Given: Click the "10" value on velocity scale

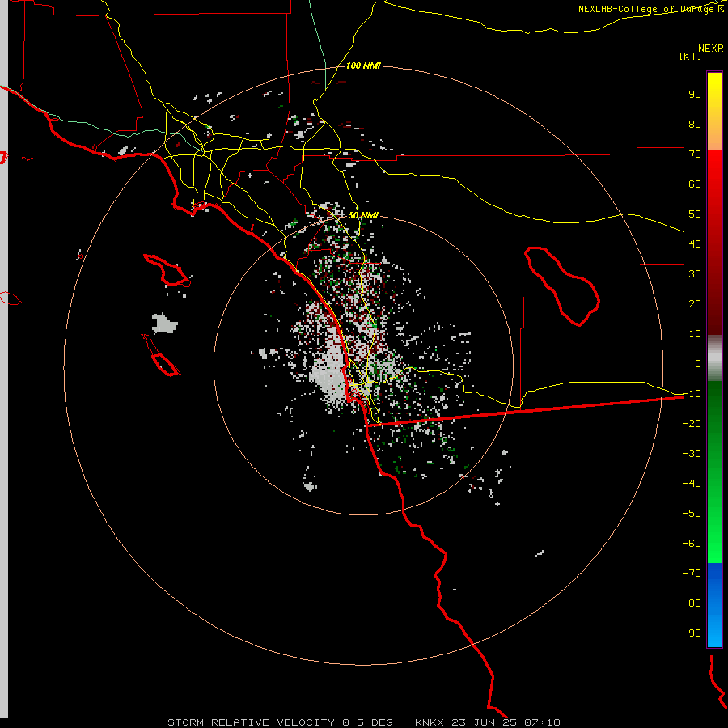Looking at the screenshot, I should pyautogui.click(x=695, y=334).
